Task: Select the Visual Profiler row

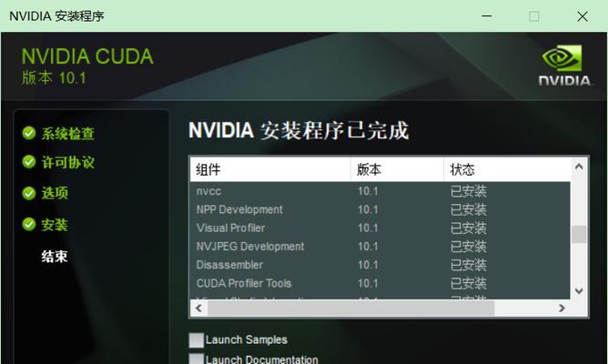Action: pos(380,227)
